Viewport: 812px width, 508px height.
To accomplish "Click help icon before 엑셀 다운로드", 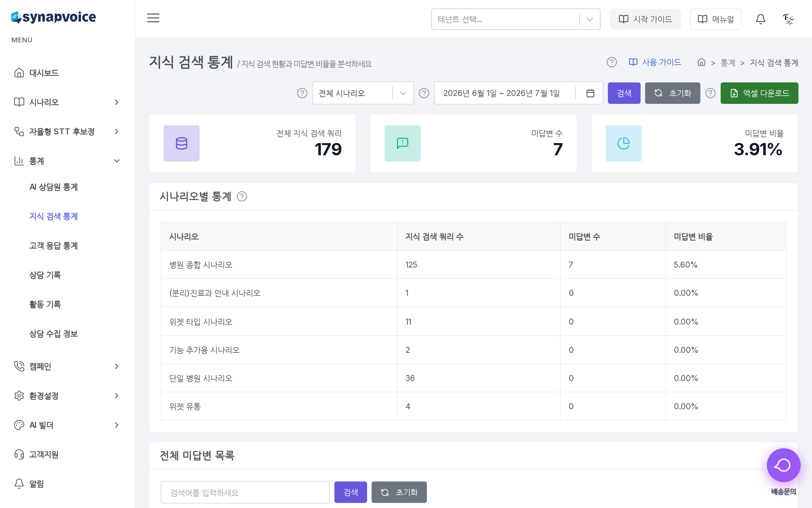I will (710, 93).
